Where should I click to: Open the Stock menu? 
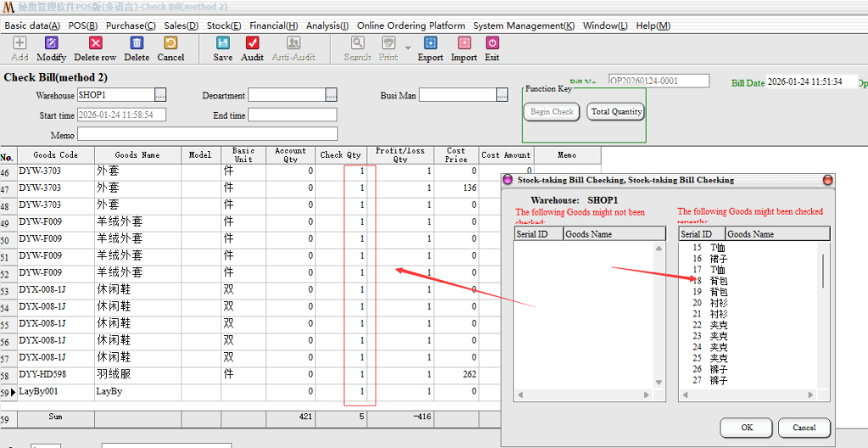224,25
